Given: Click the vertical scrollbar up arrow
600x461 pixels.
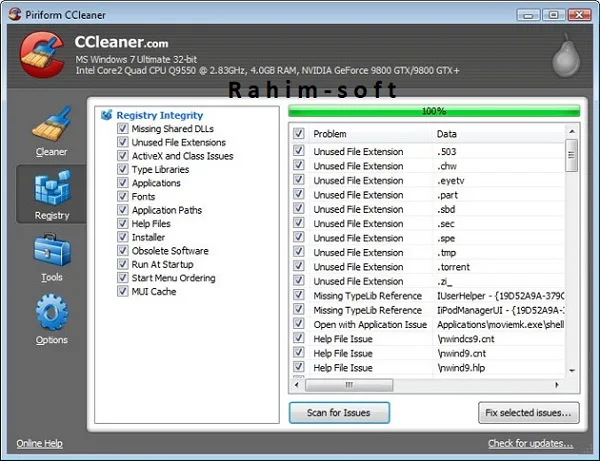Looking at the screenshot, I should [572, 132].
